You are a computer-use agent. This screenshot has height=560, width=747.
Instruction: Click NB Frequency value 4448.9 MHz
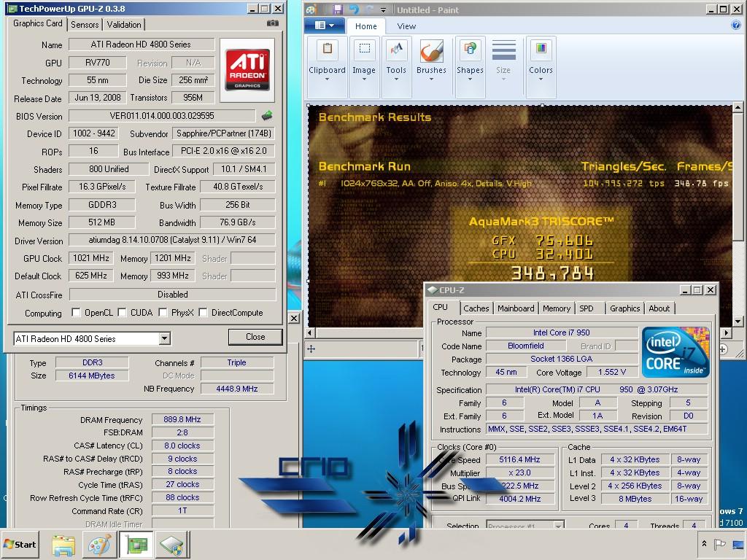point(237,389)
